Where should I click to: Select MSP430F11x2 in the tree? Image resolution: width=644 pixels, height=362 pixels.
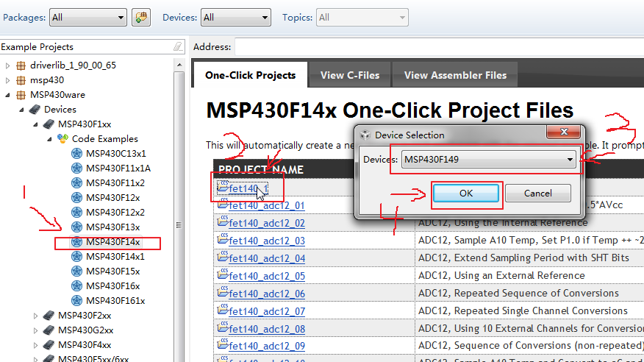tap(115, 183)
